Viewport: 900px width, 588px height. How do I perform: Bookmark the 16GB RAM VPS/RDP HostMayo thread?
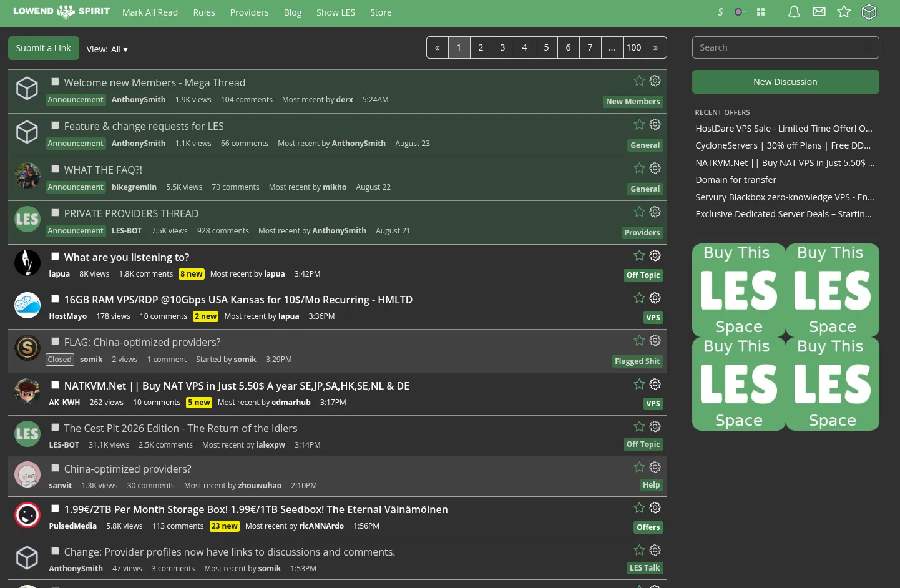click(x=639, y=298)
